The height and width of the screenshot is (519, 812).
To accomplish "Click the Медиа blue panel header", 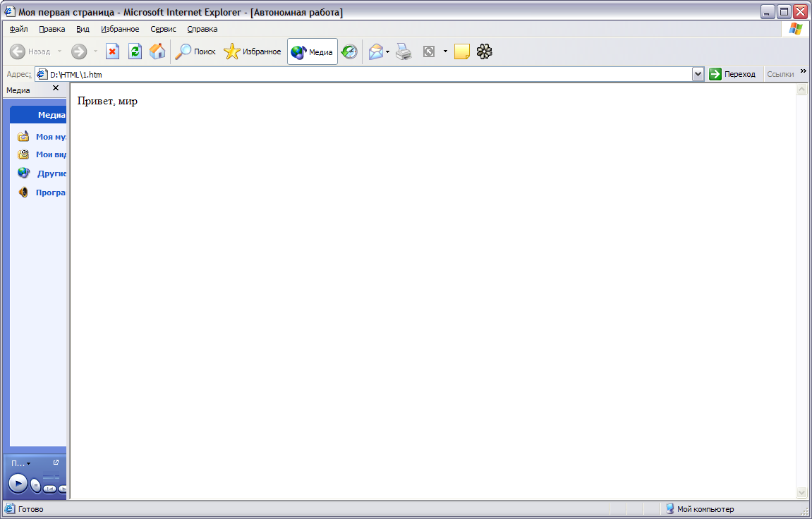I will [x=38, y=115].
